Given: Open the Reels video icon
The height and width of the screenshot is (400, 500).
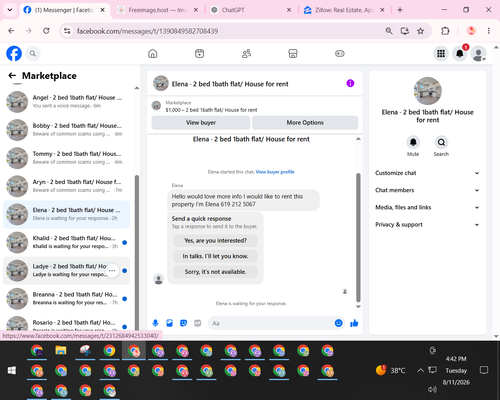Looking at the screenshot, I should pyautogui.click(x=199, y=53).
